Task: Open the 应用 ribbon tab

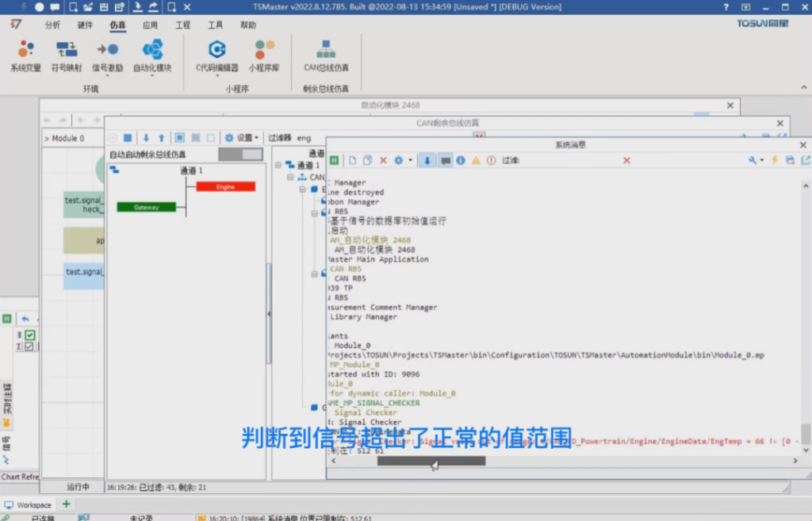Action: click(x=150, y=25)
